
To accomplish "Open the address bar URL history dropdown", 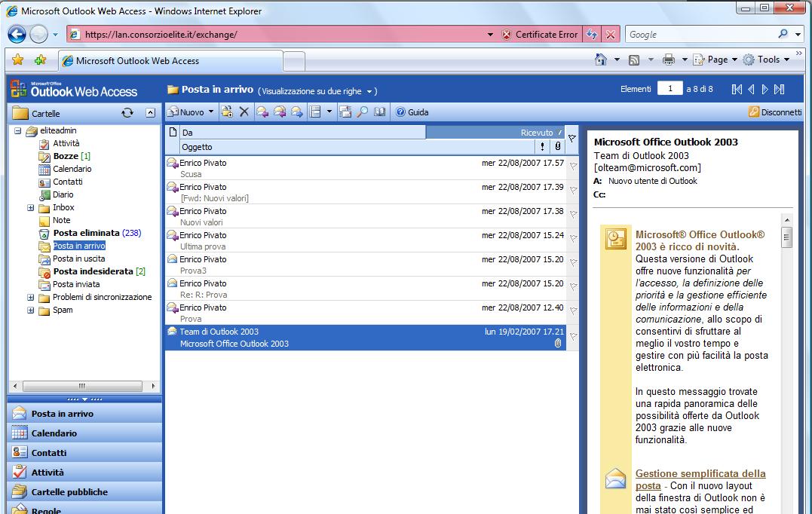I will click(490, 35).
